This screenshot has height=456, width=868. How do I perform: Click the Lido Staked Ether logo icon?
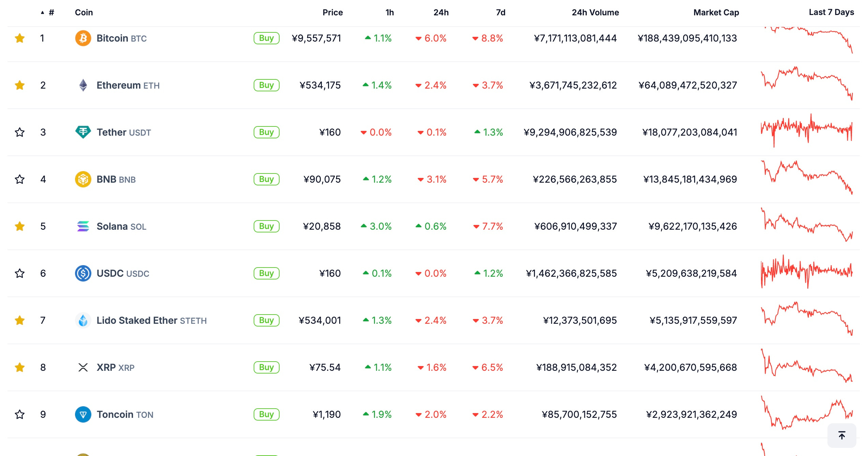pyautogui.click(x=83, y=320)
